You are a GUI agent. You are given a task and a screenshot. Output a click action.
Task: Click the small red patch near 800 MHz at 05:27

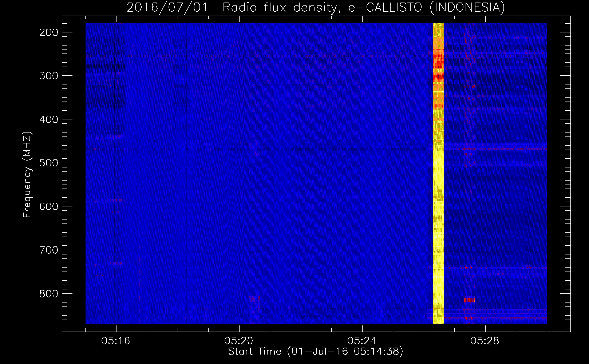tap(469, 300)
